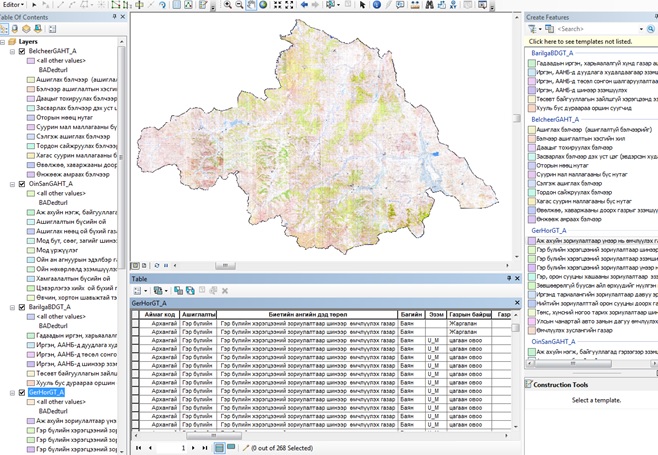This screenshot has width=658, height=455.
Task: Click the map horizontal scrollbar thumb
Action: tap(225, 265)
